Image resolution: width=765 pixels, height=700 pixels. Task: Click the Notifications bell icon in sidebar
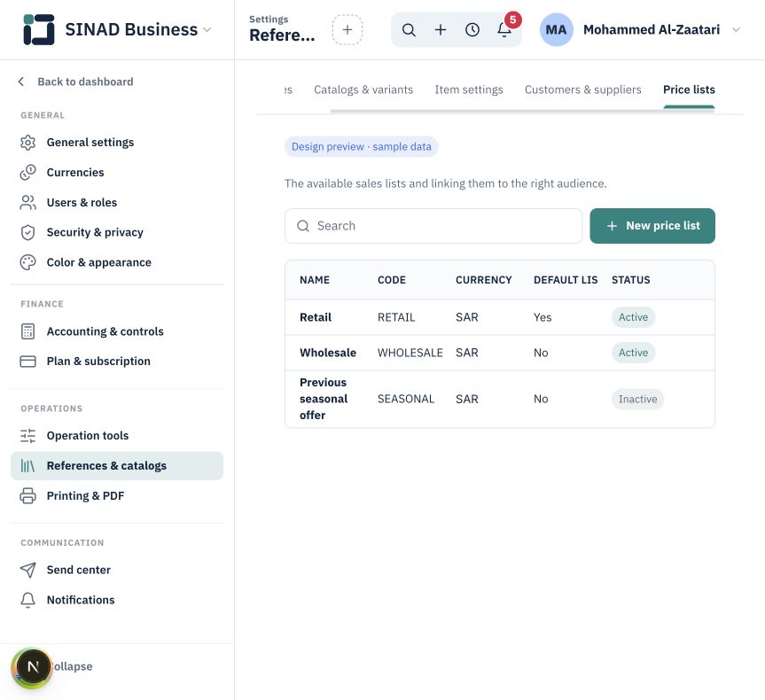coord(27,600)
